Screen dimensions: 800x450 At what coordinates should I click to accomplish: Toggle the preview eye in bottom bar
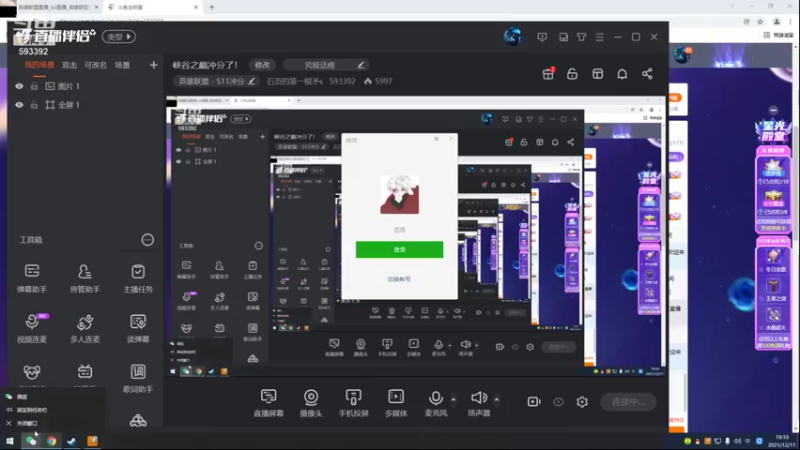pos(558,402)
